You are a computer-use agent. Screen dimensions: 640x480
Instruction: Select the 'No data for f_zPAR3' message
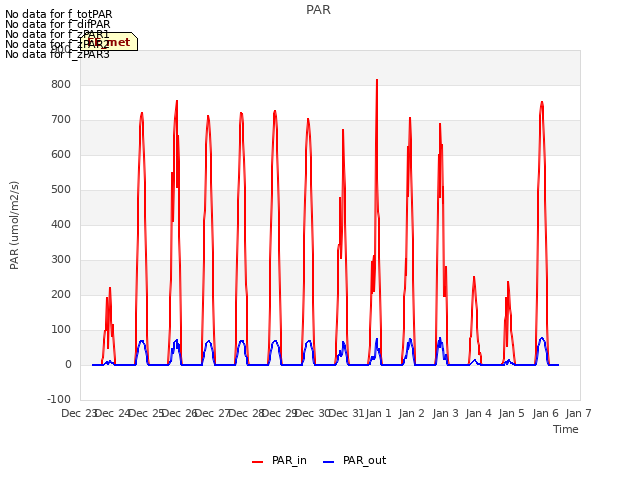tap(57, 54)
